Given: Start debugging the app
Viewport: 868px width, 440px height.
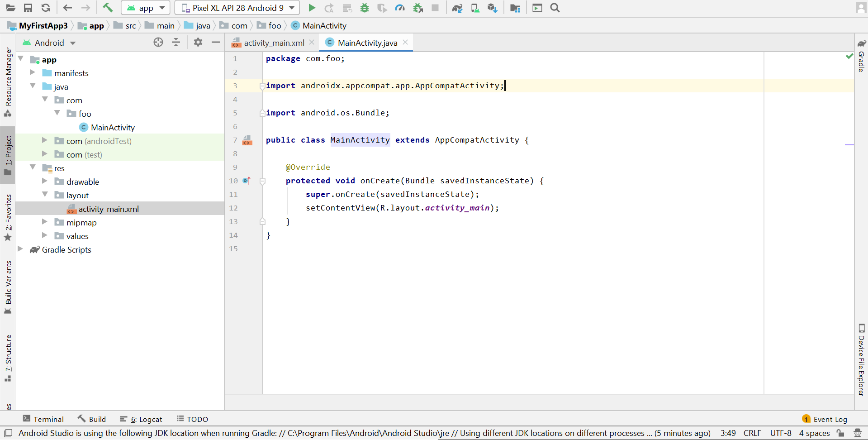Looking at the screenshot, I should (x=365, y=8).
